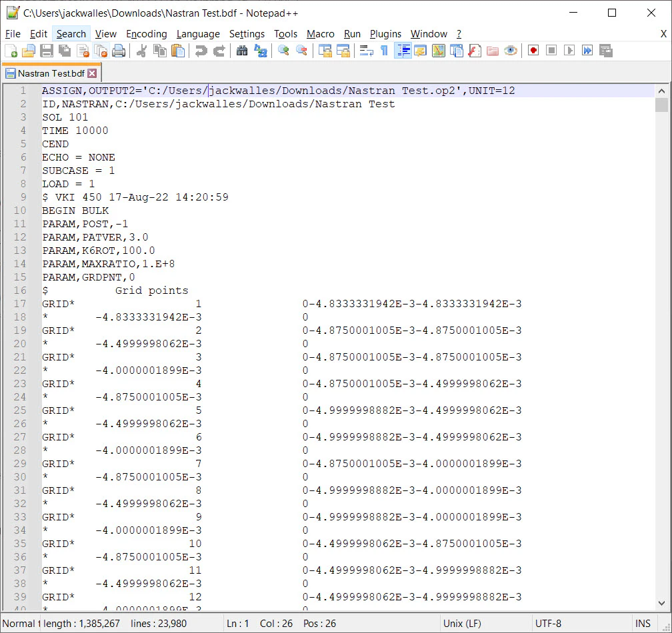Click the Replace toolbar icon
Viewport: 672px width, 633px height.
click(261, 51)
